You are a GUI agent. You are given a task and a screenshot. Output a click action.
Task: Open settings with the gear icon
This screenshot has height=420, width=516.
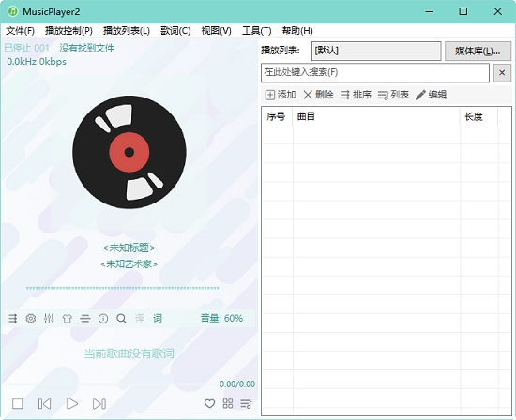click(31, 318)
